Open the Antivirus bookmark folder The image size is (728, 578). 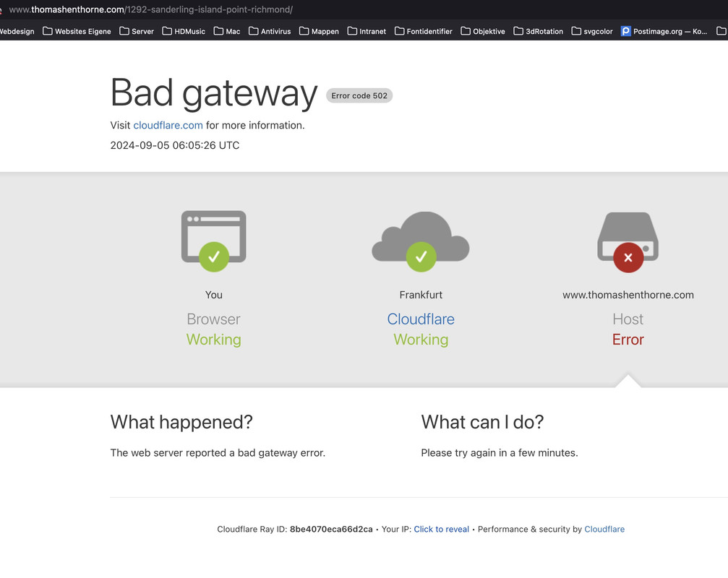[270, 31]
